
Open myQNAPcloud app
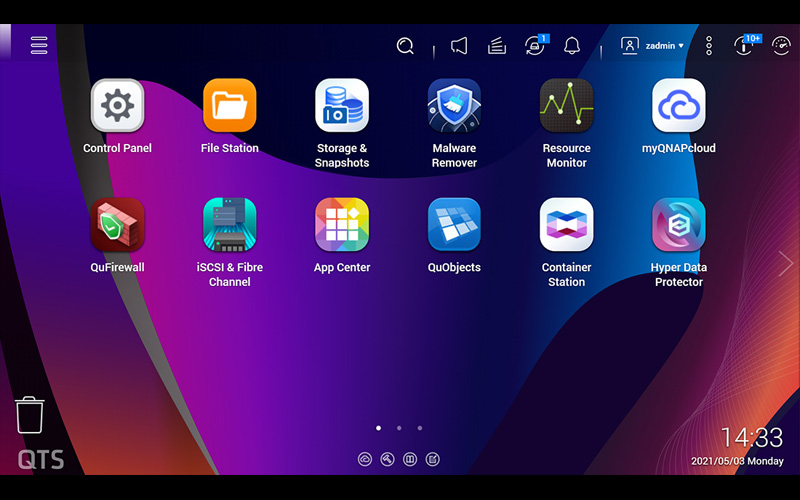click(679, 105)
